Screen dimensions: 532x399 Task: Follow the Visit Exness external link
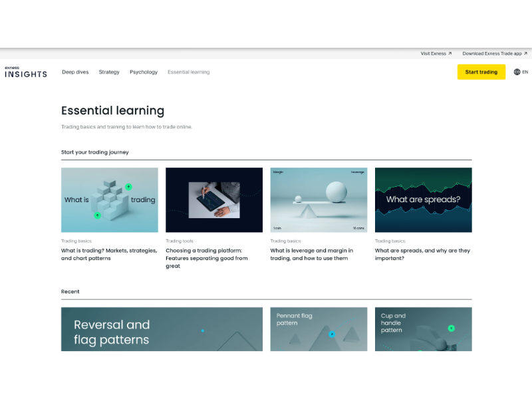click(436, 53)
